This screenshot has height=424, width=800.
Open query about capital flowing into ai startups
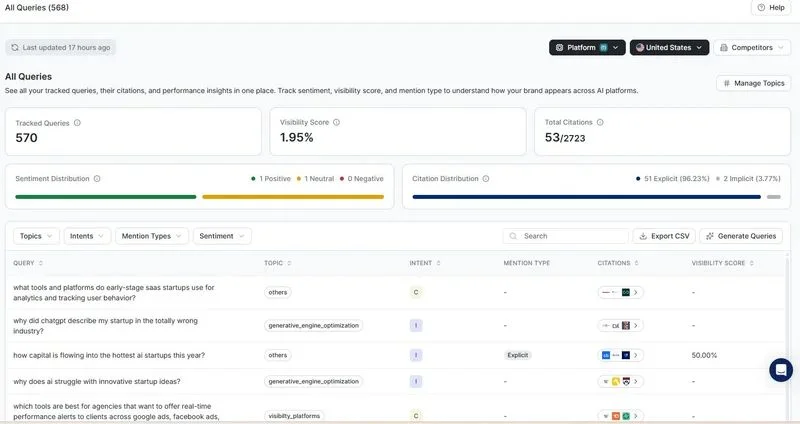pos(109,356)
